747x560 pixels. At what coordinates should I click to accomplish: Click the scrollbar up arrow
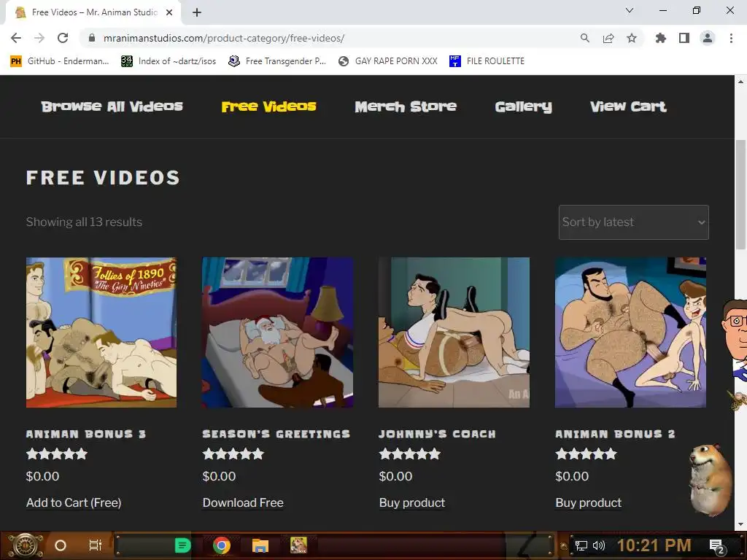coord(740,82)
